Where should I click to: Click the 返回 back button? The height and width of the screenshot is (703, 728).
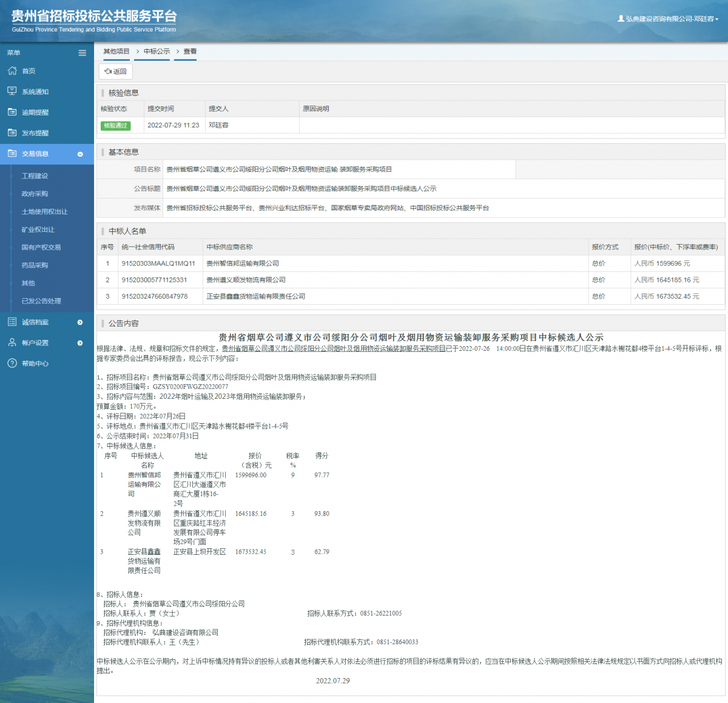click(115, 71)
